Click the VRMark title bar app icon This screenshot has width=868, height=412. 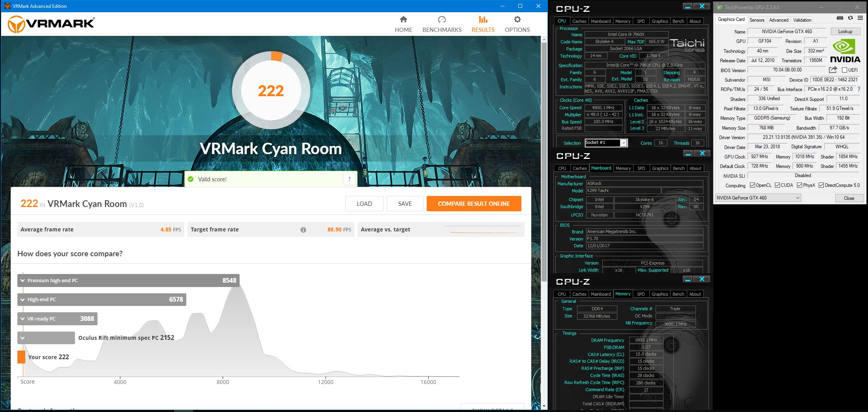click(x=7, y=6)
